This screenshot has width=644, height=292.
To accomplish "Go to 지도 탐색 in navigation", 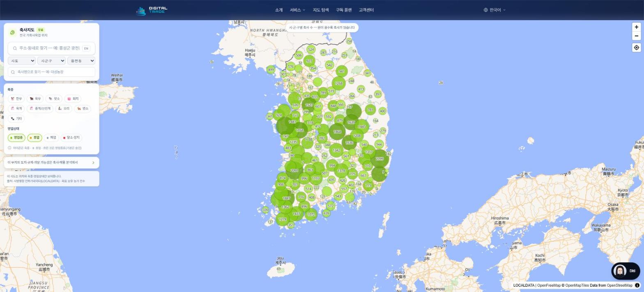I will (x=321, y=10).
